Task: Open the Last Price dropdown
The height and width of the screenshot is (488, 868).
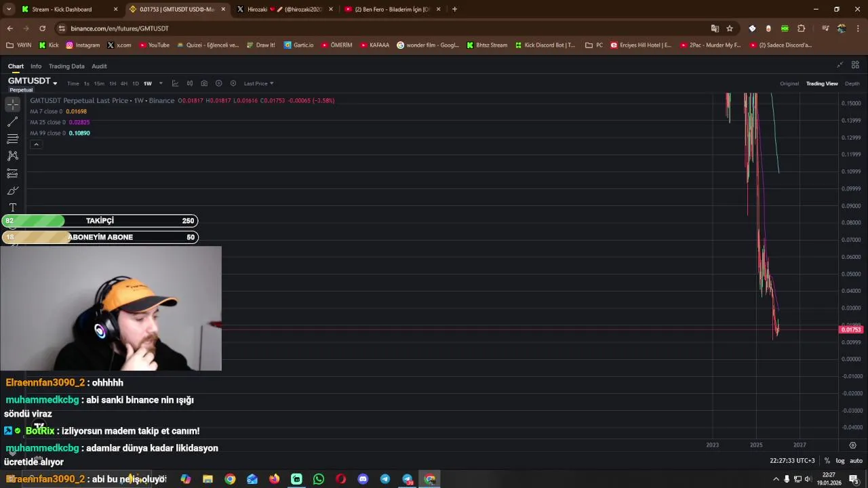Action: (258, 83)
